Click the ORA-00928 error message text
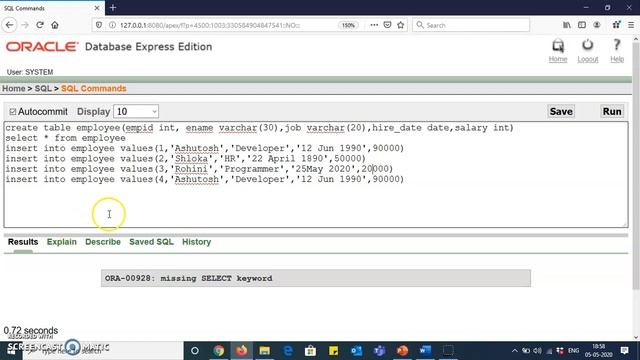640x360 pixels. click(x=189, y=278)
